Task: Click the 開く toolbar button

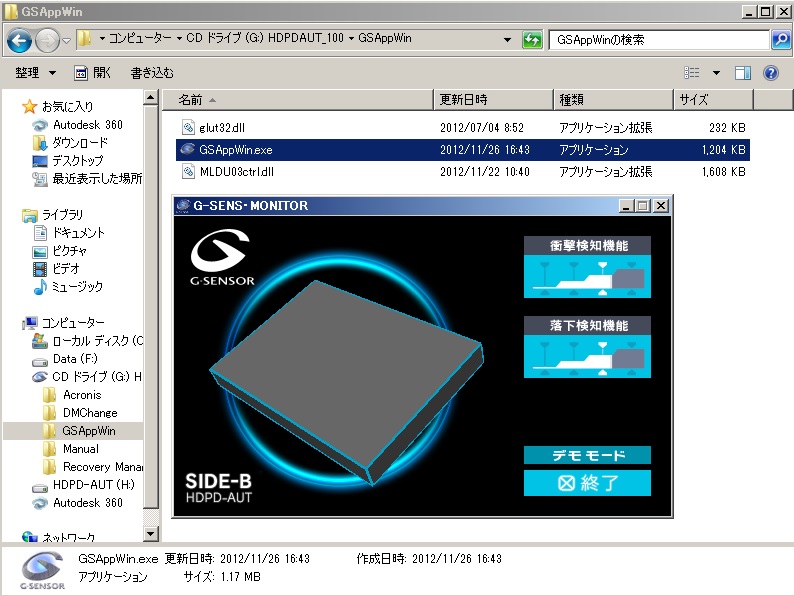Action: point(93,73)
